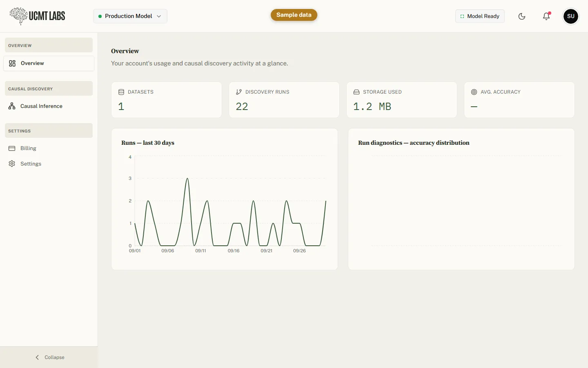Click the Overview grid icon
The width and height of the screenshot is (588, 368).
12,63
